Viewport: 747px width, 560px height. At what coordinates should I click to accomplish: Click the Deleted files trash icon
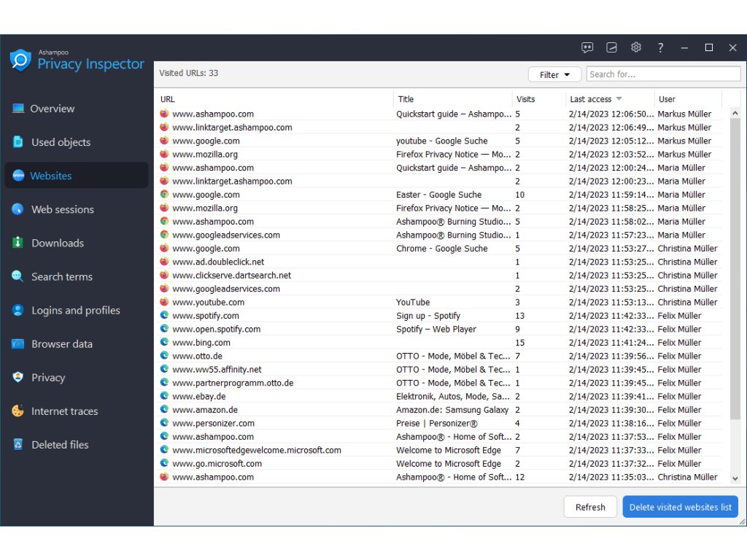pyautogui.click(x=18, y=445)
